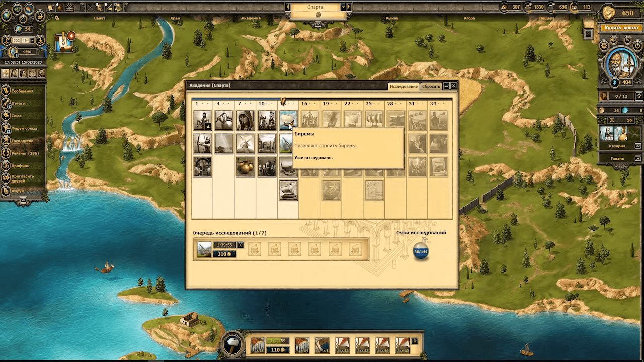
Task: Open the Спарта city list dropdown
Action: point(343,7)
